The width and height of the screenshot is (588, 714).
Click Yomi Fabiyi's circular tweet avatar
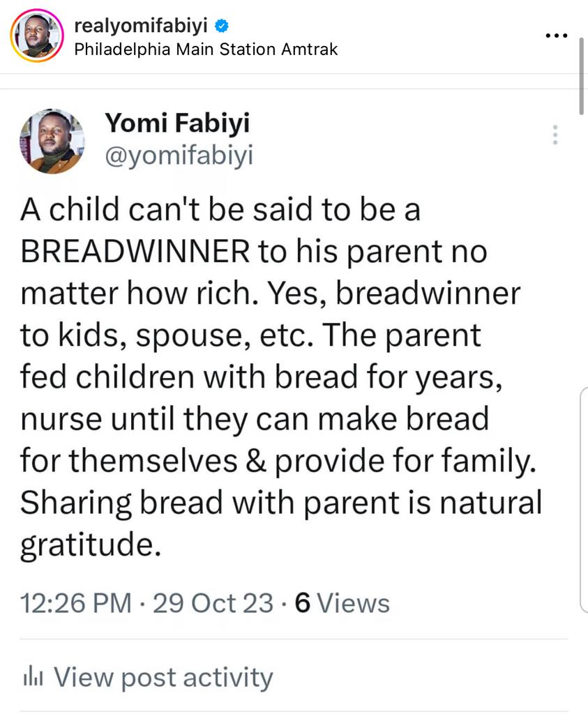point(52,142)
